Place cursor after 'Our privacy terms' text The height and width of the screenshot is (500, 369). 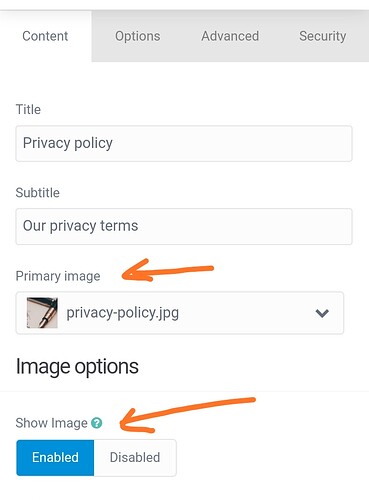click(139, 226)
